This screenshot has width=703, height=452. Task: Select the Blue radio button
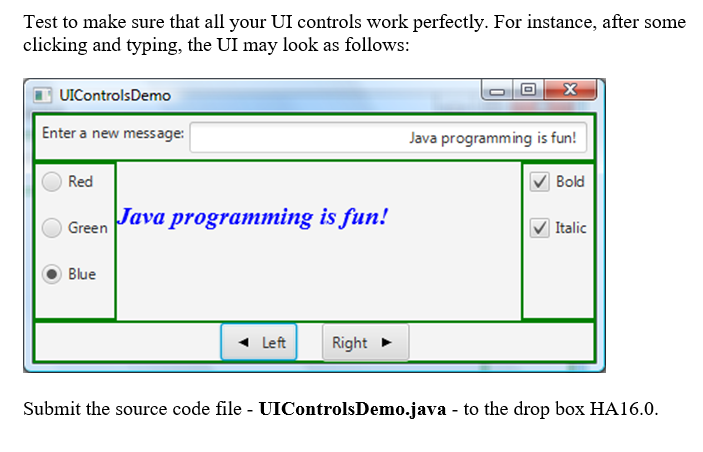point(52,274)
